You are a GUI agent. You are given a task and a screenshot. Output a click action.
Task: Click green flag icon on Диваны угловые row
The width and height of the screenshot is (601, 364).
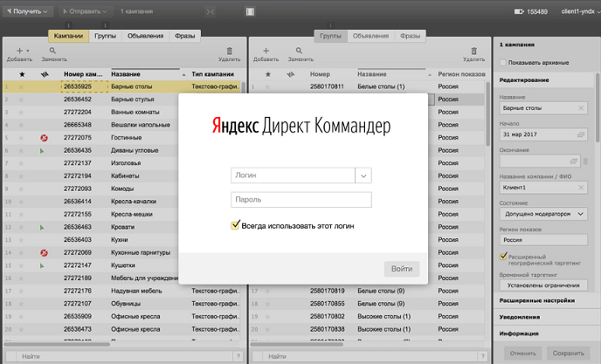pos(42,151)
